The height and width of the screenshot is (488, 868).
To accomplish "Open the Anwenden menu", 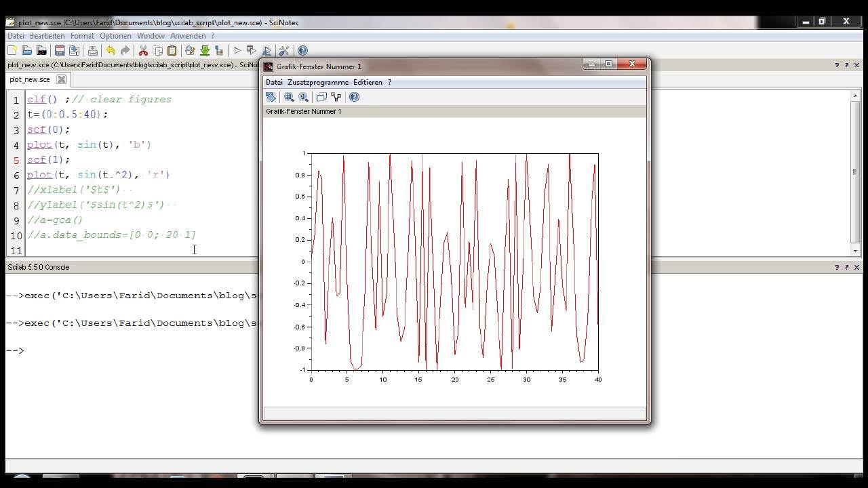I will click(188, 36).
